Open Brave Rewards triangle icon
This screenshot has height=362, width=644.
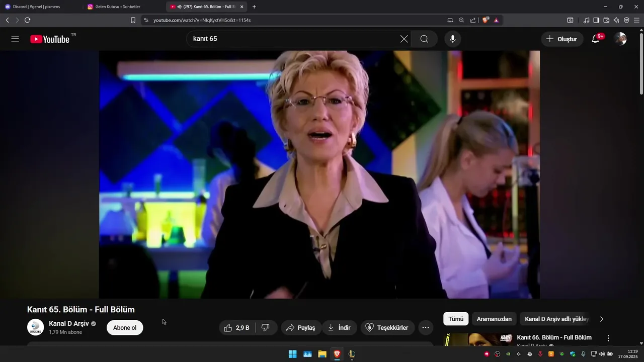tap(496, 20)
